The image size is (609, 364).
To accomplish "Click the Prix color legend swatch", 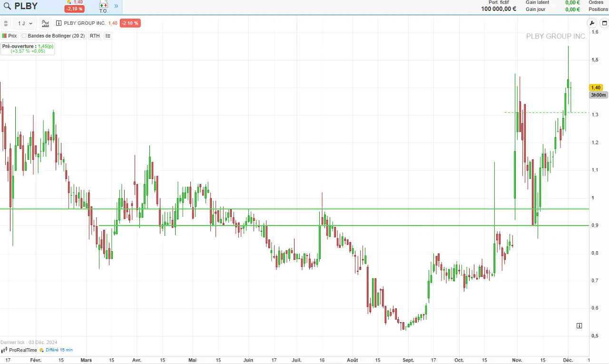I will click(4, 36).
